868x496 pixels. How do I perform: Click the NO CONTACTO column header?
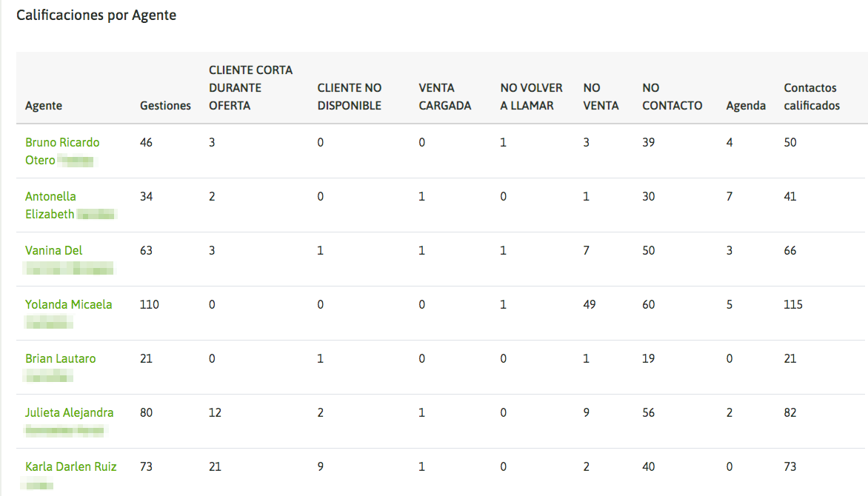click(672, 97)
